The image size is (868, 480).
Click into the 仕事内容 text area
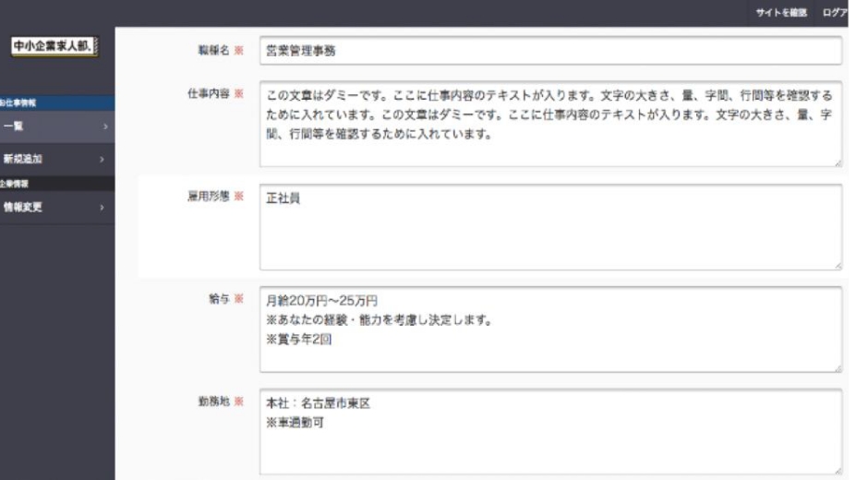[x=550, y=125]
